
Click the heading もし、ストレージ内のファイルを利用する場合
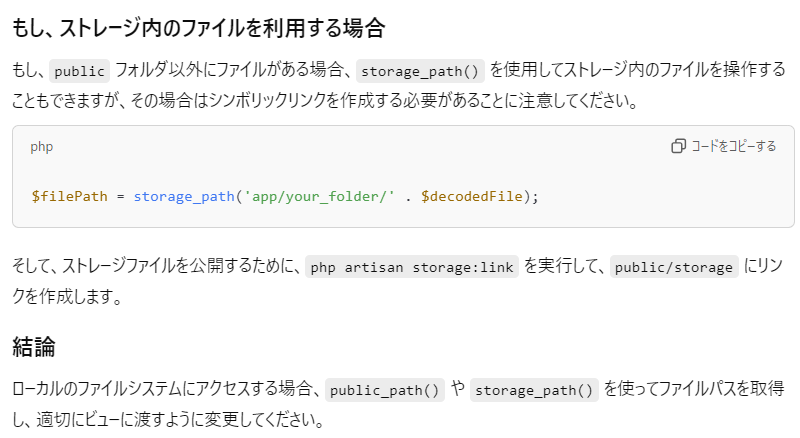pyautogui.click(x=198, y=28)
